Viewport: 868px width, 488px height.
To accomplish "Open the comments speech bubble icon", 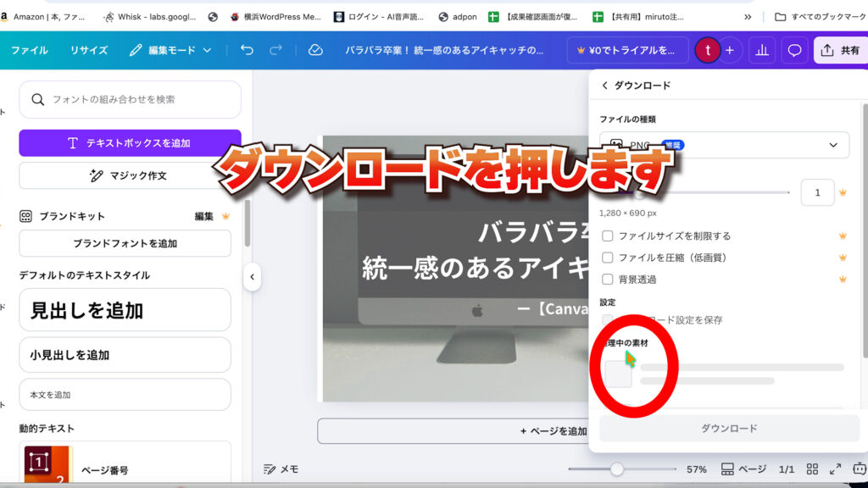I will point(794,50).
